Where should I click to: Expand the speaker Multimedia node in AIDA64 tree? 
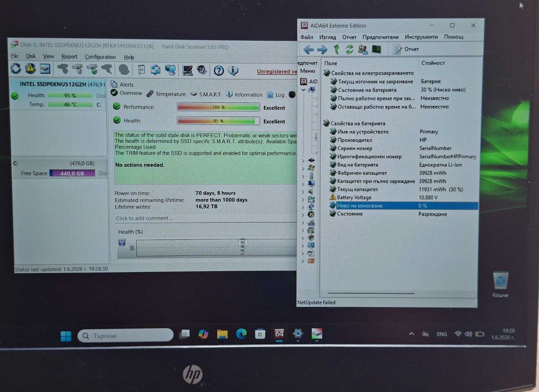303,192
